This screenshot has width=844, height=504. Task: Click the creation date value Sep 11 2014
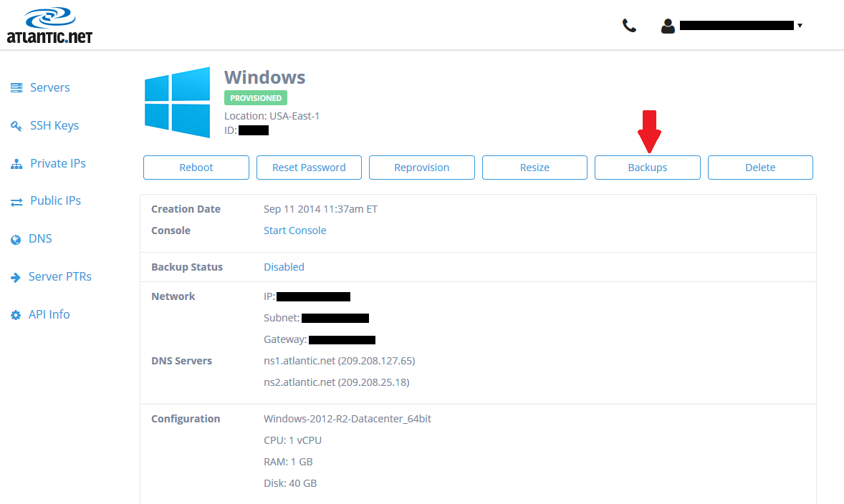pyautogui.click(x=321, y=209)
